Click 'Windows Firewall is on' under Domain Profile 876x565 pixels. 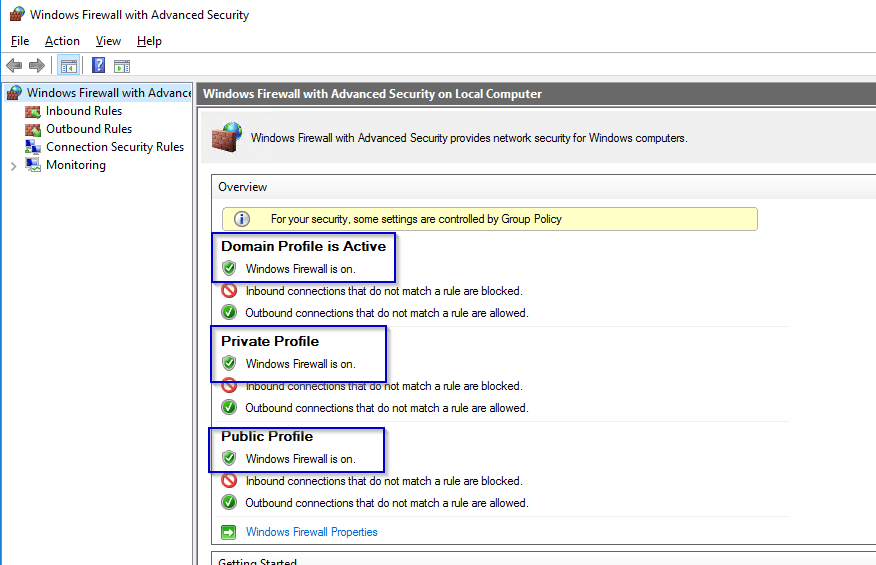click(301, 269)
